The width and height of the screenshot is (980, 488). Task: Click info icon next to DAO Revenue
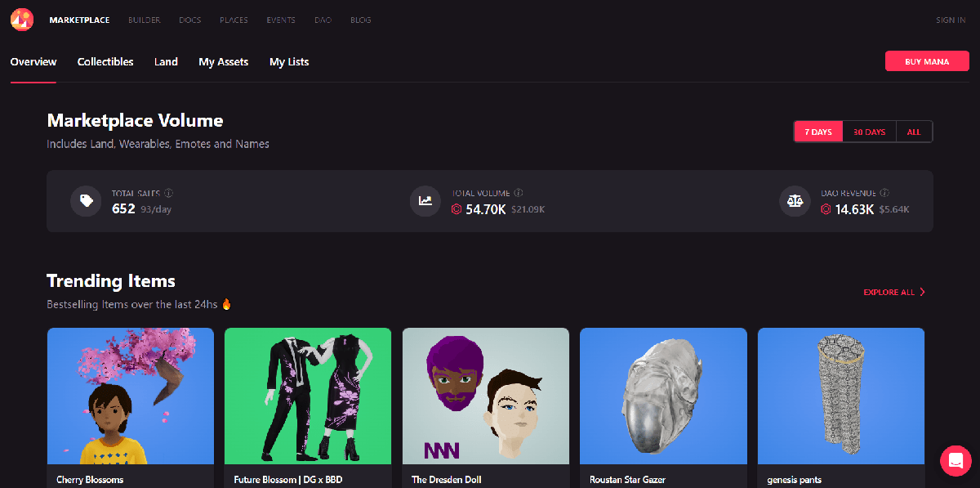[884, 194]
